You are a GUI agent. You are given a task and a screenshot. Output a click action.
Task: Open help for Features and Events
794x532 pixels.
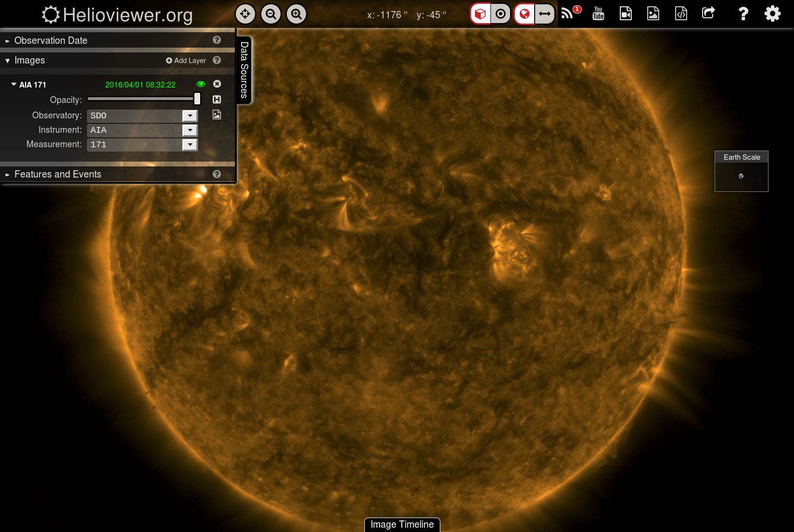pyautogui.click(x=217, y=174)
